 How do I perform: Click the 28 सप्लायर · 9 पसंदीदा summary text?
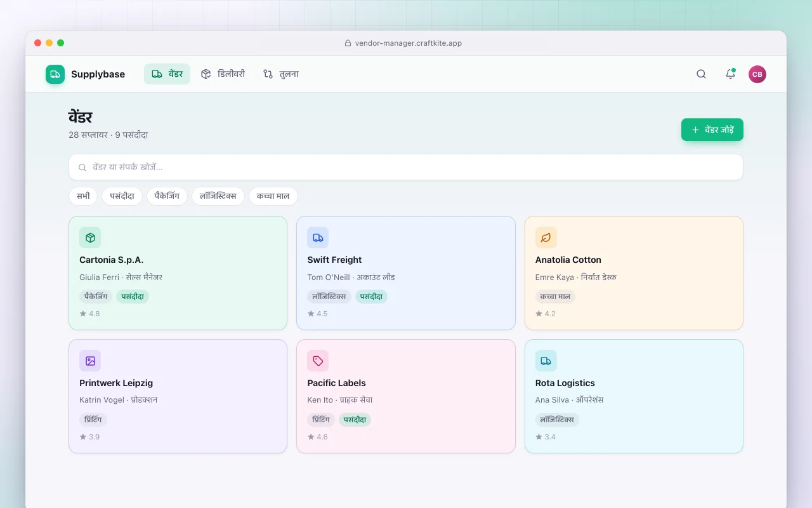[108, 135]
